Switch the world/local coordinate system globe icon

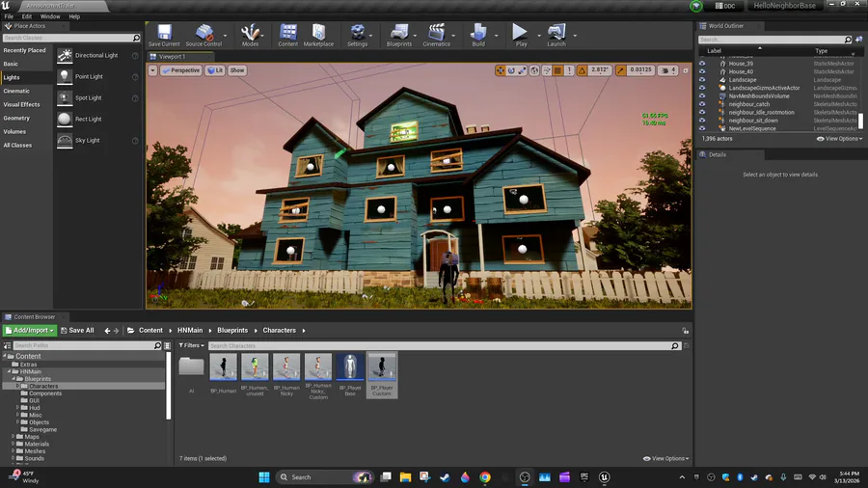tap(534, 70)
